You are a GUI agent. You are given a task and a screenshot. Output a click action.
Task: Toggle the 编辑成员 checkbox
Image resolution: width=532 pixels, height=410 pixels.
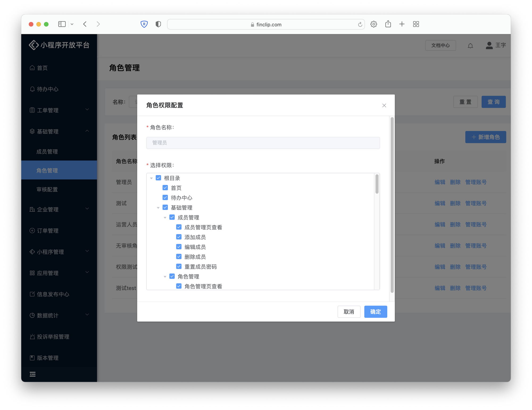(x=179, y=247)
